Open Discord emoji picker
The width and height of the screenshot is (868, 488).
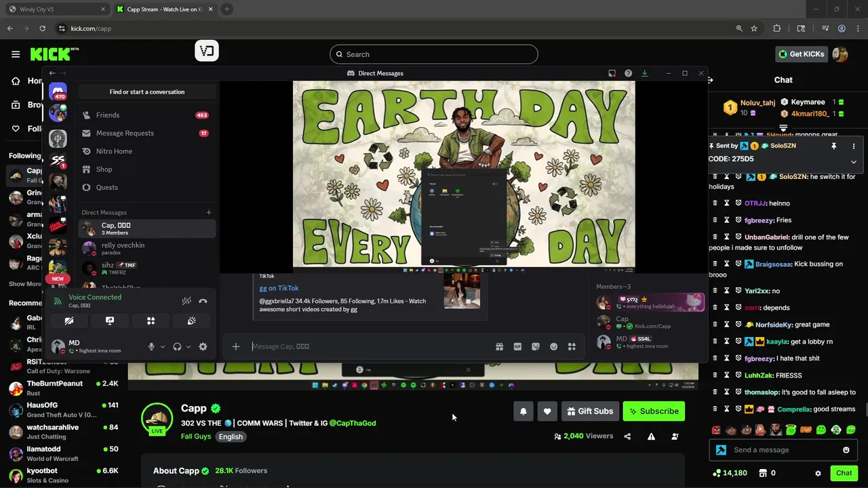coord(553,346)
